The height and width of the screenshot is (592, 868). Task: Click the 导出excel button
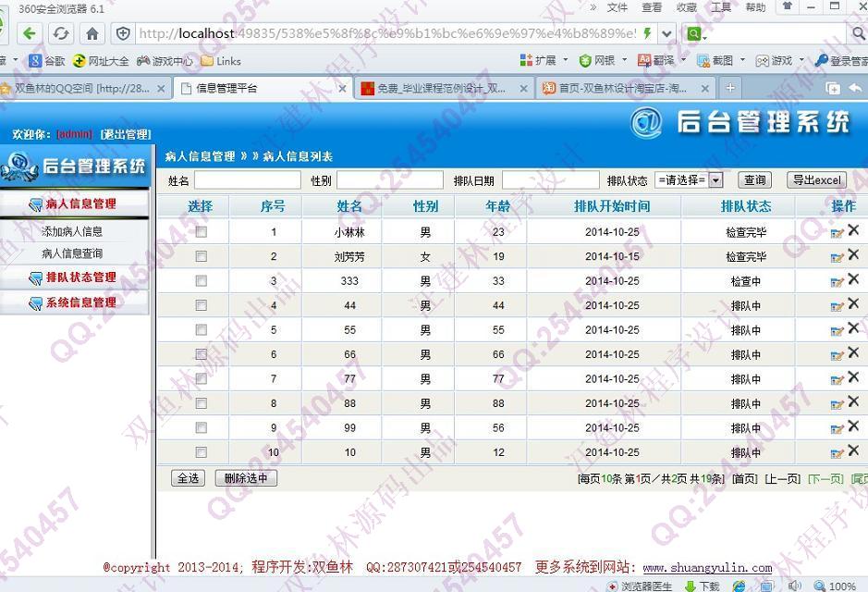816,180
